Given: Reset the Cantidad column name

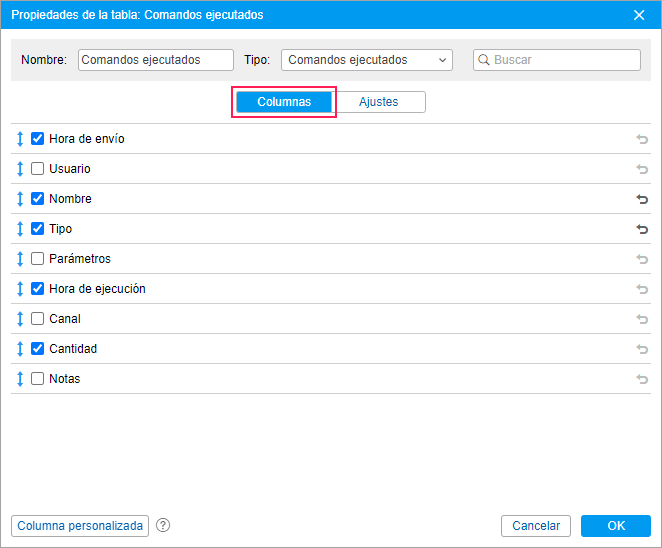Looking at the screenshot, I should 642,349.
